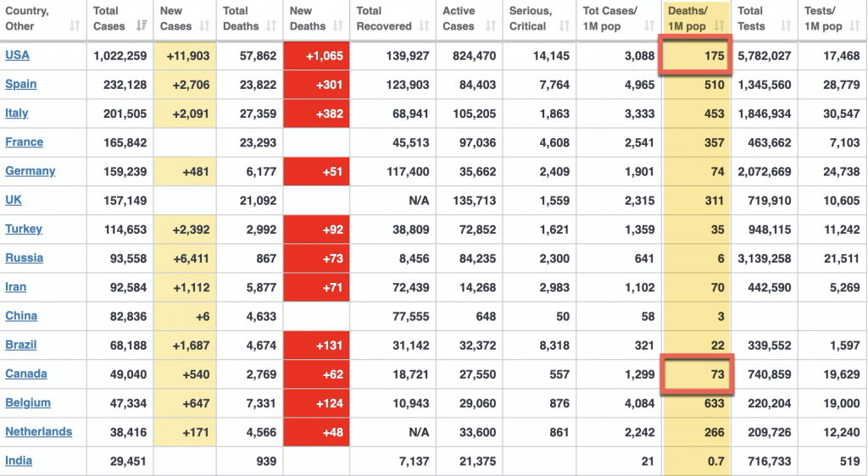The width and height of the screenshot is (868, 476).
Task: Click sort icon in New Cases column
Action: (x=205, y=26)
